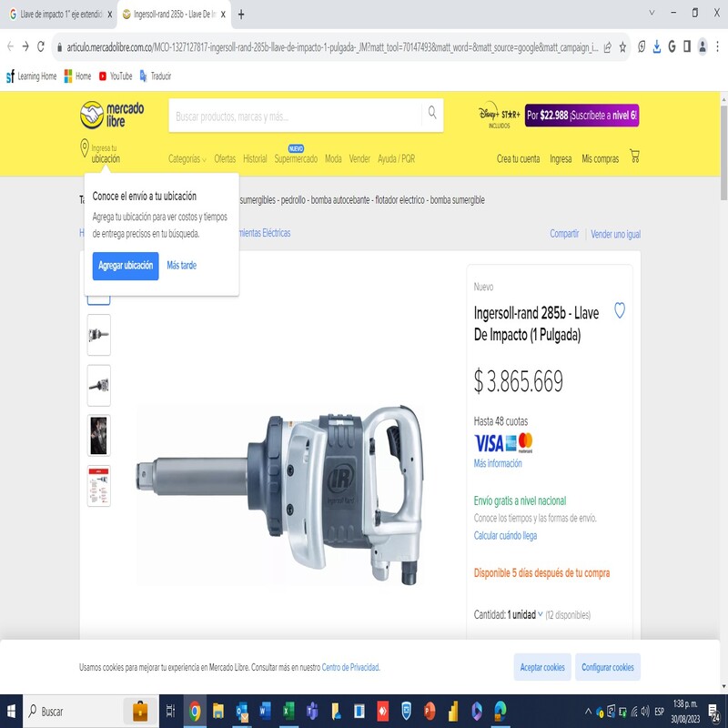The image size is (728, 728).
Task: Open File Explorer from the taskbar
Action: 217,711
